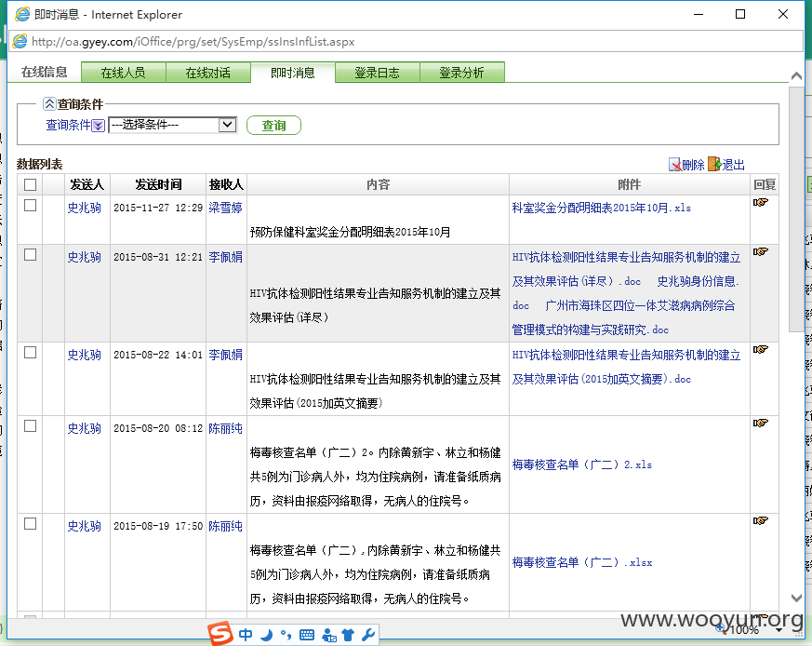Image resolution: width=812 pixels, height=646 pixels.
Task: Click the shirt skin icon on Sogou toolbar
Action: pyautogui.click(x=348, y=635)
